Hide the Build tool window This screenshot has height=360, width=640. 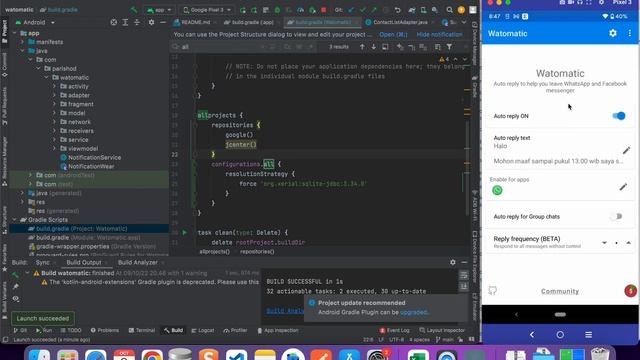point(464,262)
